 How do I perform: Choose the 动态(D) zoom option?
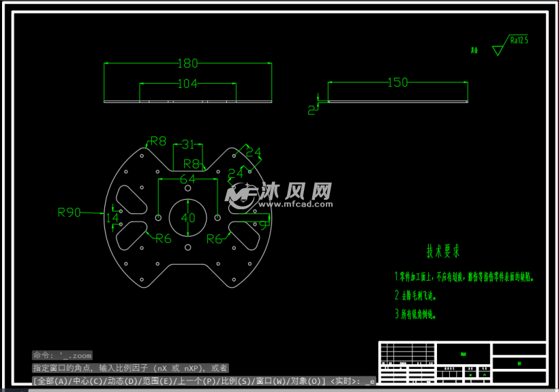[x=122, y=381]
